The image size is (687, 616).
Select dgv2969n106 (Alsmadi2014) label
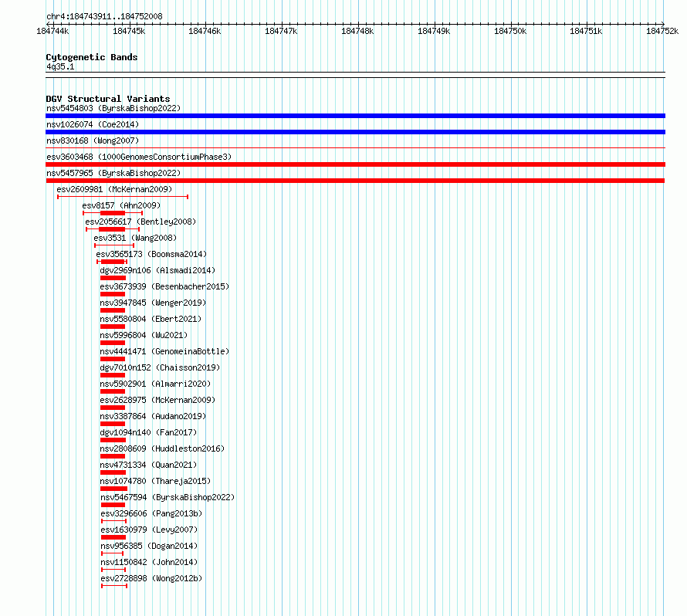pos(157,270)
